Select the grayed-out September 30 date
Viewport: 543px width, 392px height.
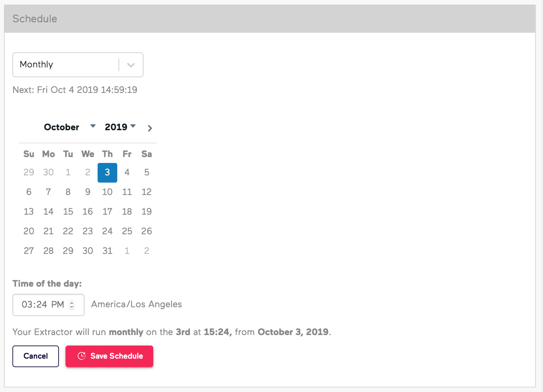[x=48, y=172]
